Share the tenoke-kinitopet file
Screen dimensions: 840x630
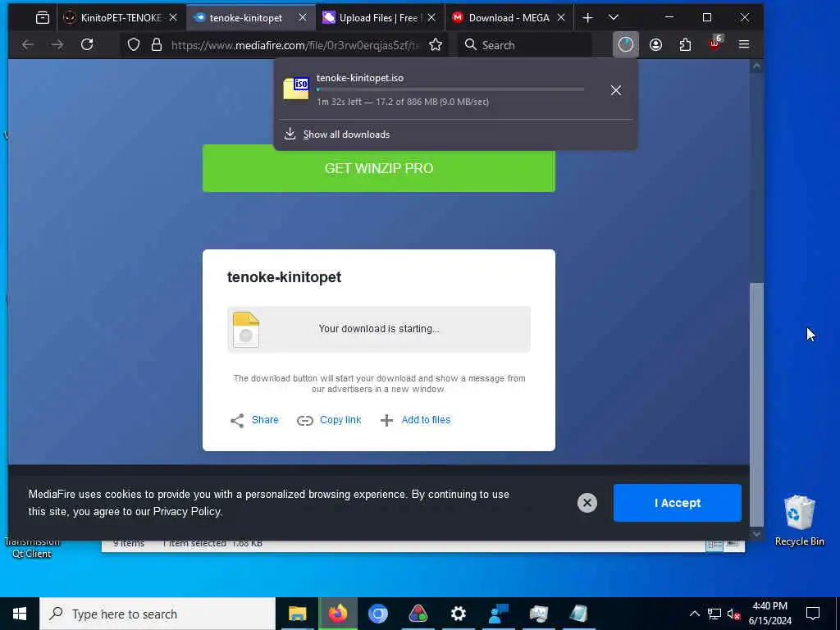[x=254, y=420]
